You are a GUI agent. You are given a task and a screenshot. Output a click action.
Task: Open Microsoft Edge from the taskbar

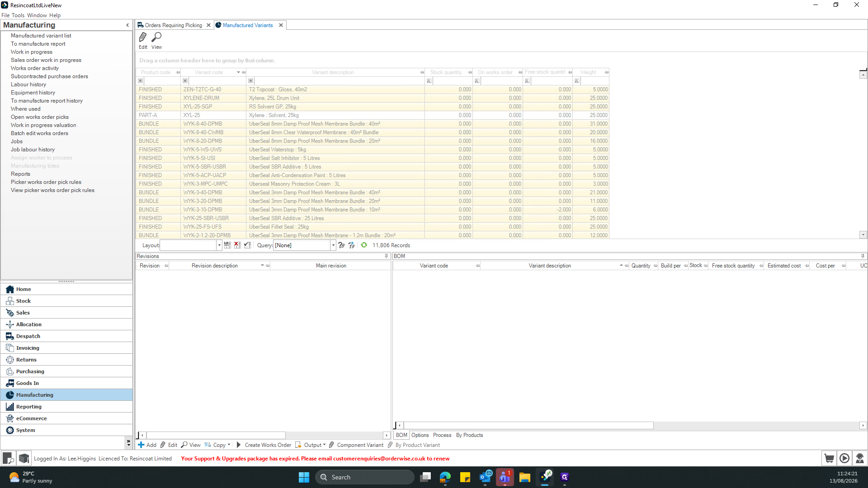pos(445,477)
